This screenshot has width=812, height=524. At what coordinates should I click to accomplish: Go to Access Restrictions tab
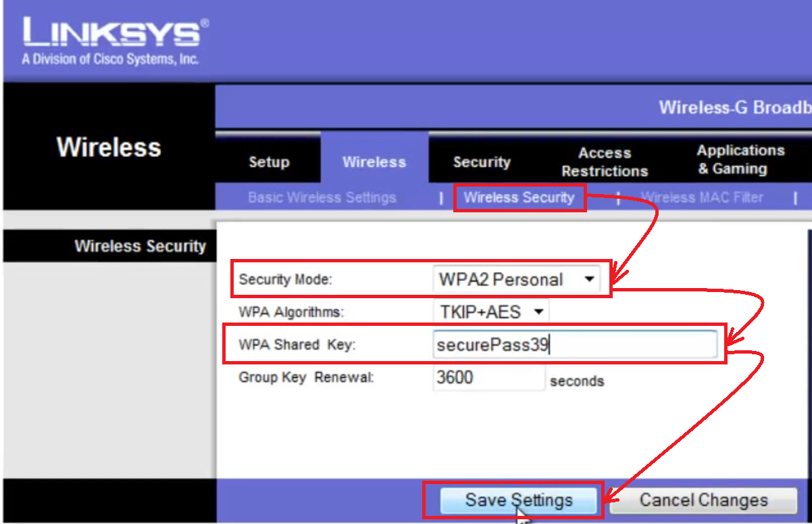(x=605, y=162)
